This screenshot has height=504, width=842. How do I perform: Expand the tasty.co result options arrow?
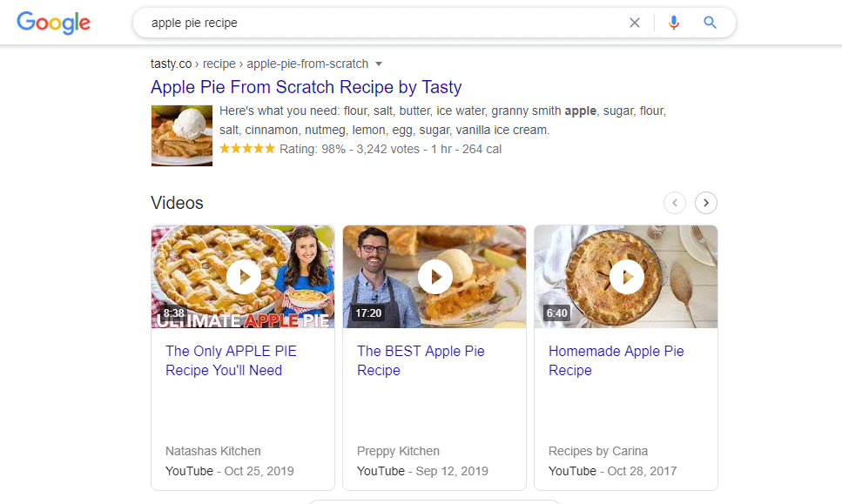(x=379, y=64)
